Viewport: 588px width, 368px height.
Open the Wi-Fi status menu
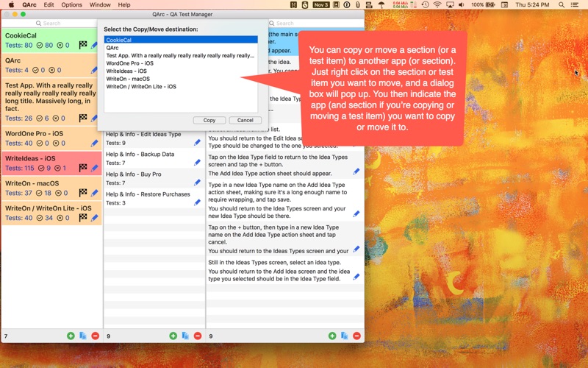[x=437, y=5]
